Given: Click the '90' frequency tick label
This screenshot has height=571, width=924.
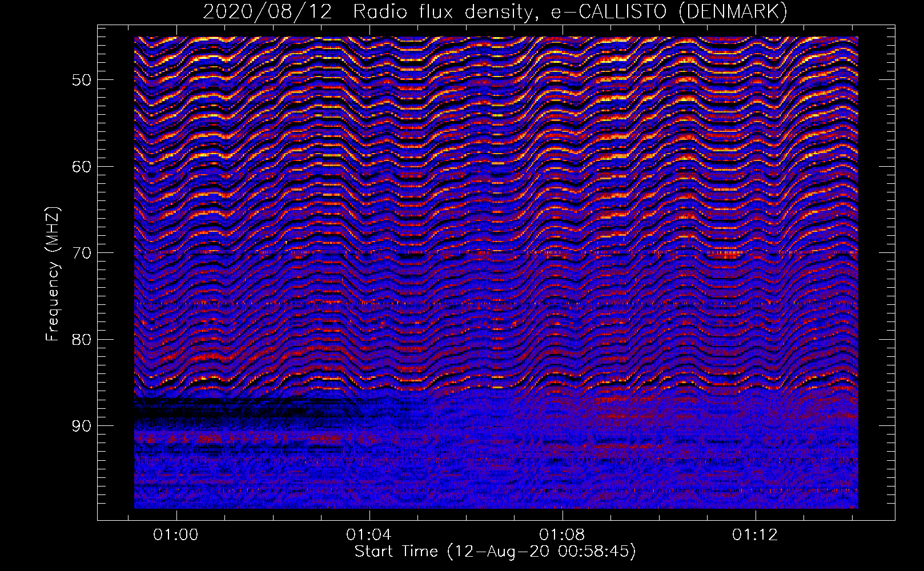Looking at the screenshot, I should (x=81, y=426).
